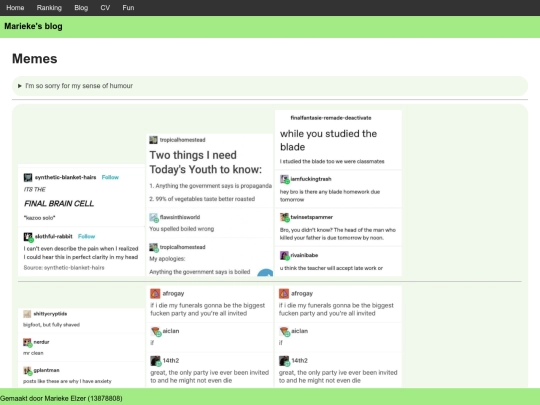
Task: Click the Memes heading
Action: pyautogui.click(x=34, y=59)
